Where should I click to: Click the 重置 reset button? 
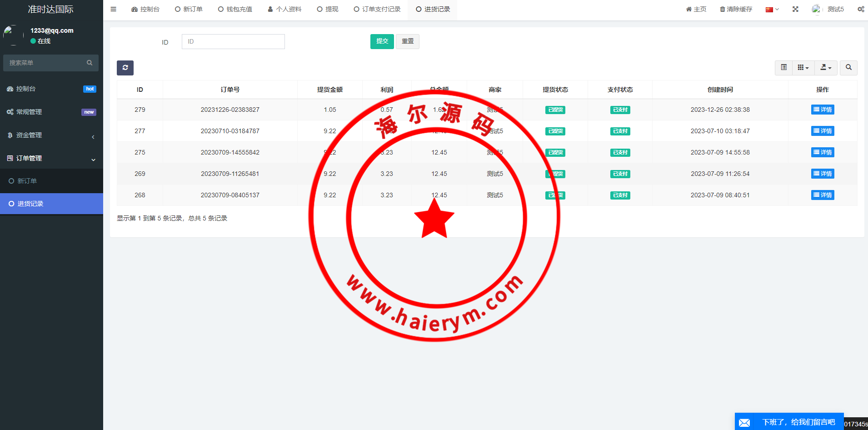tap(408, 41)
